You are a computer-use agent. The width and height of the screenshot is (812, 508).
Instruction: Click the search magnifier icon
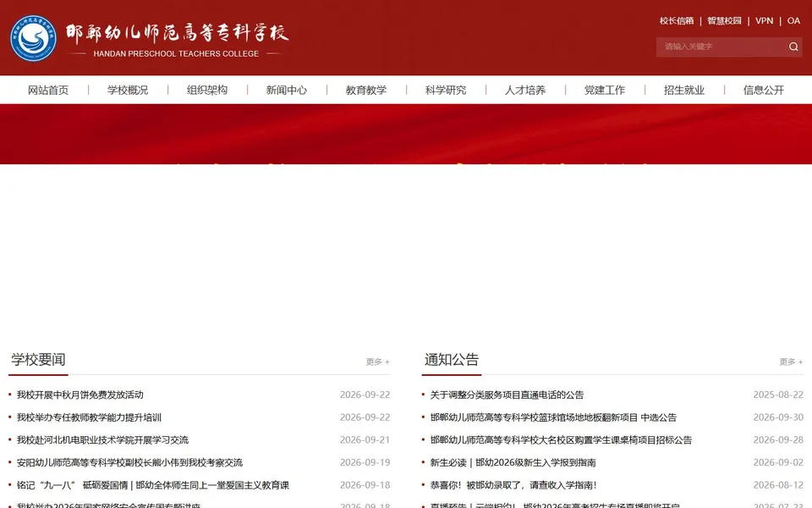[x=793, y=47]
